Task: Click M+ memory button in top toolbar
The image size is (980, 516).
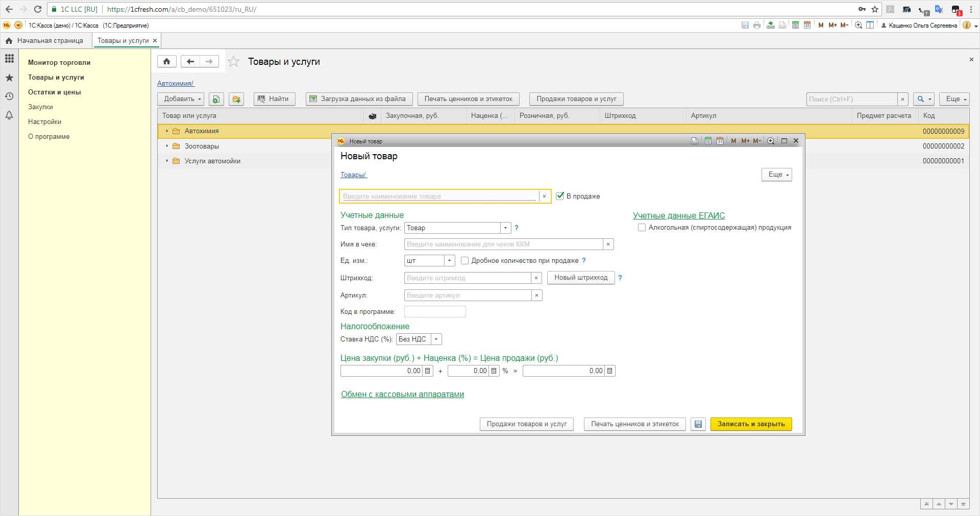Action: [832, 25]
